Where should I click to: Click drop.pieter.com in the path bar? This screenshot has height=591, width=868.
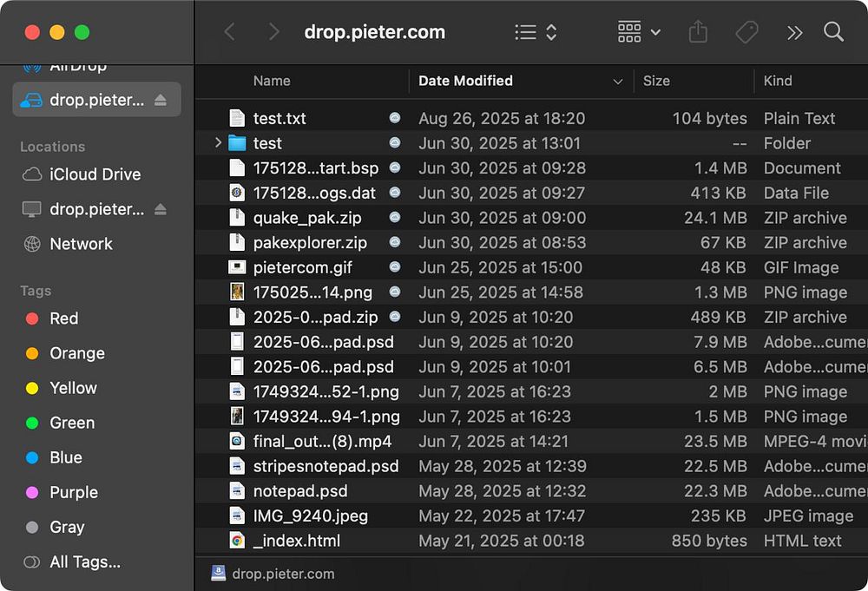(x=283, y=574)
